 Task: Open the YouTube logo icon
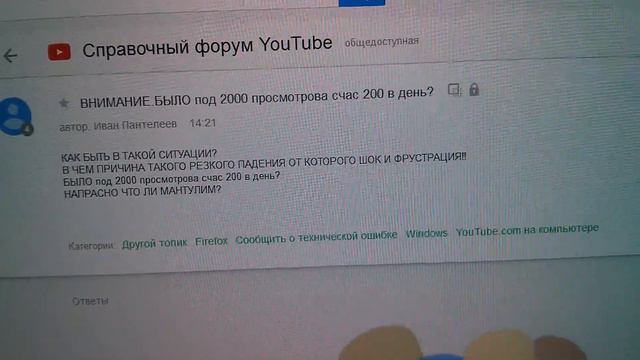[59, 52]
